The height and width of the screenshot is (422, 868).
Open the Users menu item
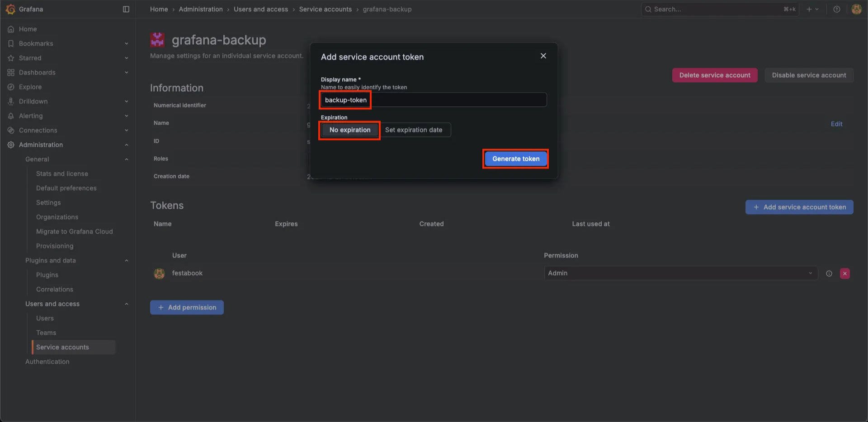pyautogui.click(x=45, y=318)
